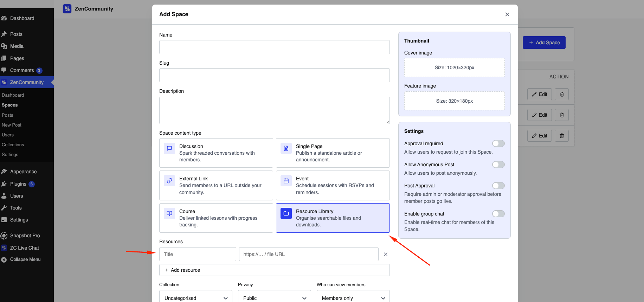The image size is (644, 302).
Task: Close the Add Space dialog
Action: coord(507,14)
